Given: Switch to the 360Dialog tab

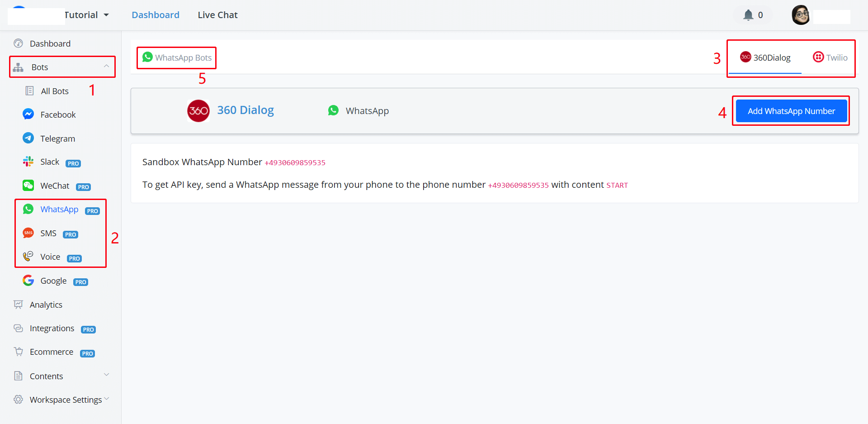Looking at the screenshot, I should click(765, 57).
